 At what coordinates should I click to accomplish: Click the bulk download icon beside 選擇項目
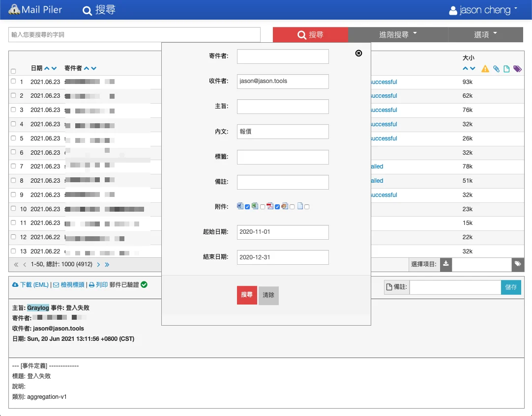tap(446, 264)
